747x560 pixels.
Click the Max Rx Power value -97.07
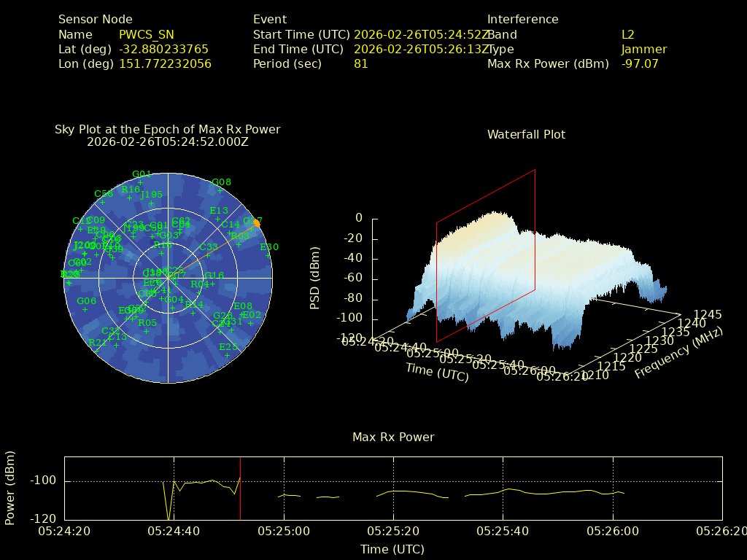pos(640,63)
